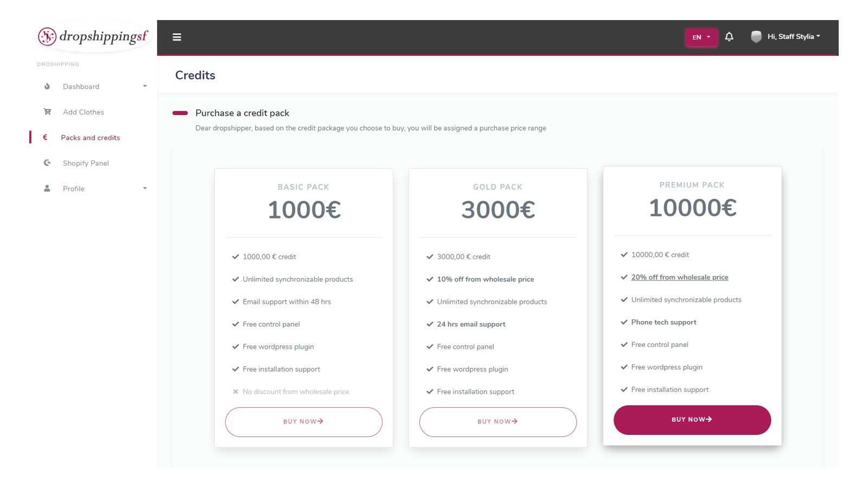868x488 pixels.
Task: Select the person icon next to Profile
Action: [x=47, y=188]
